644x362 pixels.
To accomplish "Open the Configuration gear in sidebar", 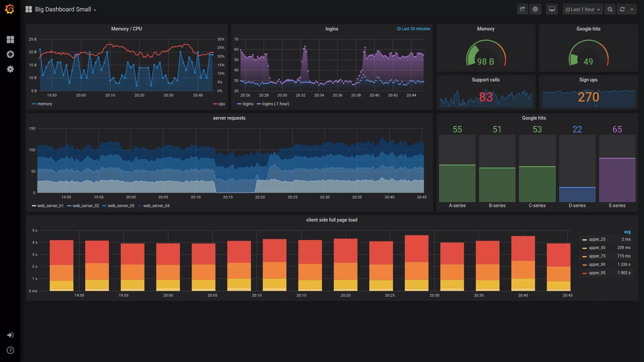I will (x=10, y=69).
